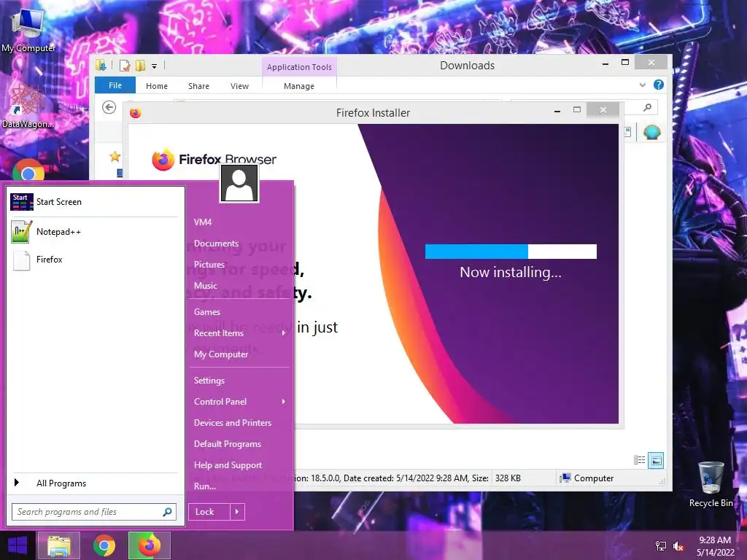The height and width of the screenshot is (560, 747).
Task: Click the search magnifier in Downloads window
Action: 647,108
